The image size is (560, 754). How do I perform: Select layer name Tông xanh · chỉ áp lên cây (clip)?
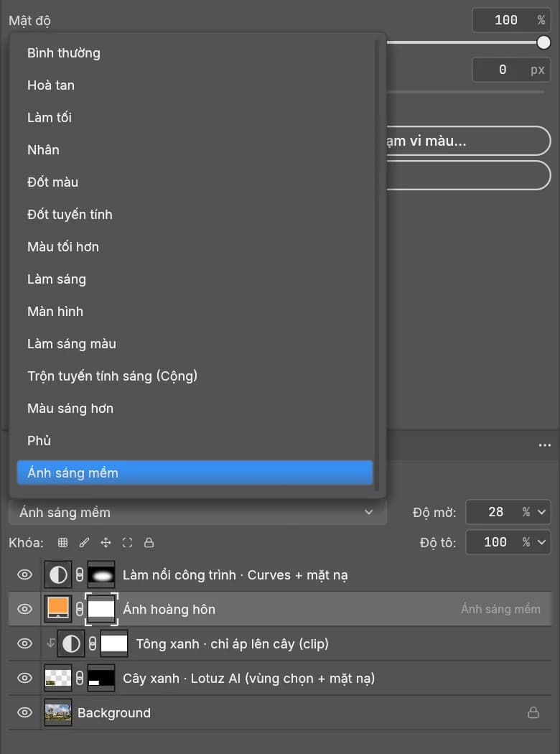coord(232,644)
